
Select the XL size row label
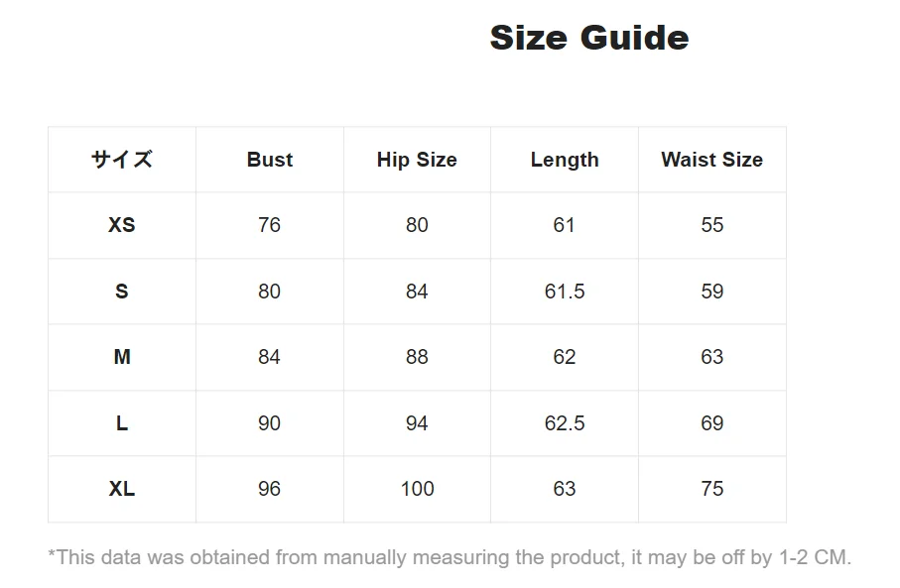[x=122, y=489]
